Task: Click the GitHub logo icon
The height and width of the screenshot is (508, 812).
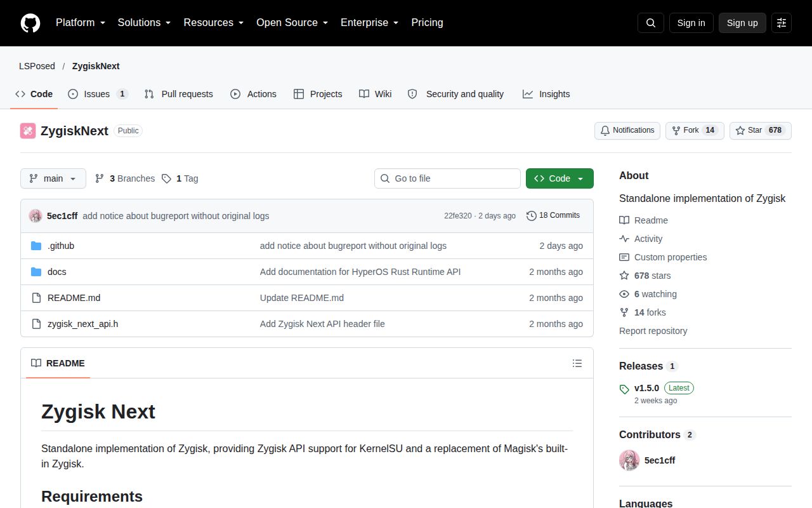Action: [x=30, y=23]
